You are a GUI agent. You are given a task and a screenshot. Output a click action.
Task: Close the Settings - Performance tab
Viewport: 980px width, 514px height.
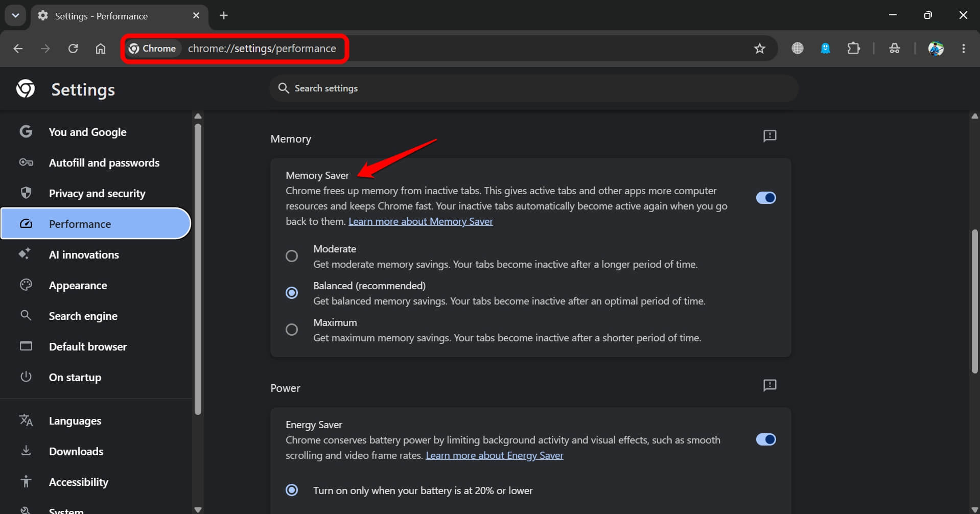tap(196, 15)
